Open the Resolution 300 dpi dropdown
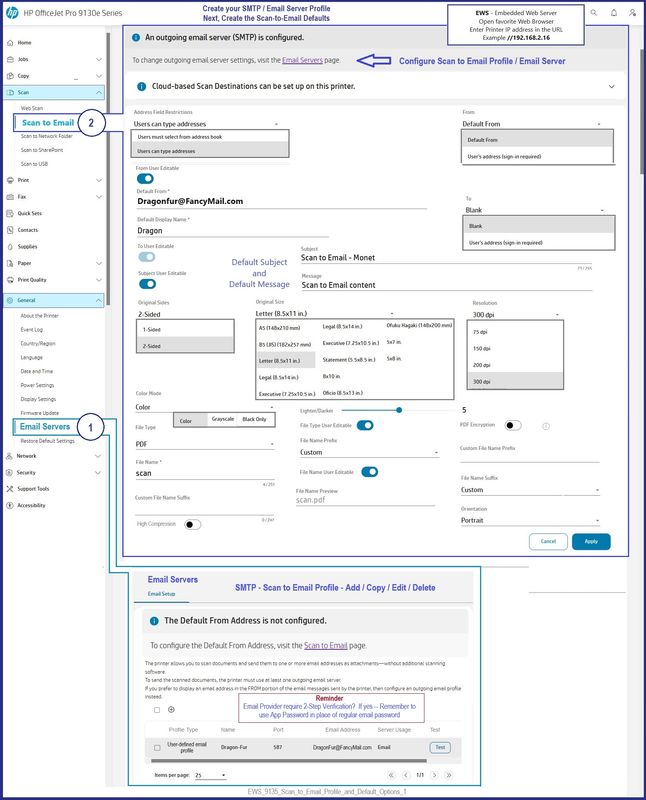This screenshot has width=646, height=800. [x=516, y=315]
